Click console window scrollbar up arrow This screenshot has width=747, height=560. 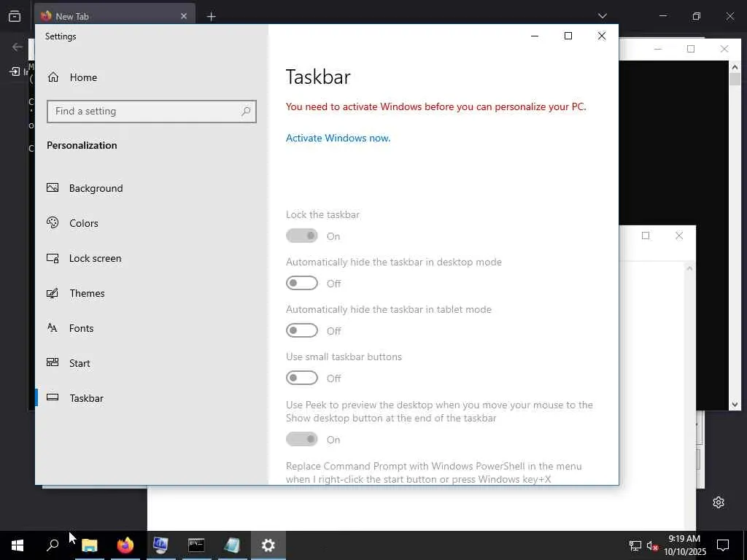click(735, 67)
